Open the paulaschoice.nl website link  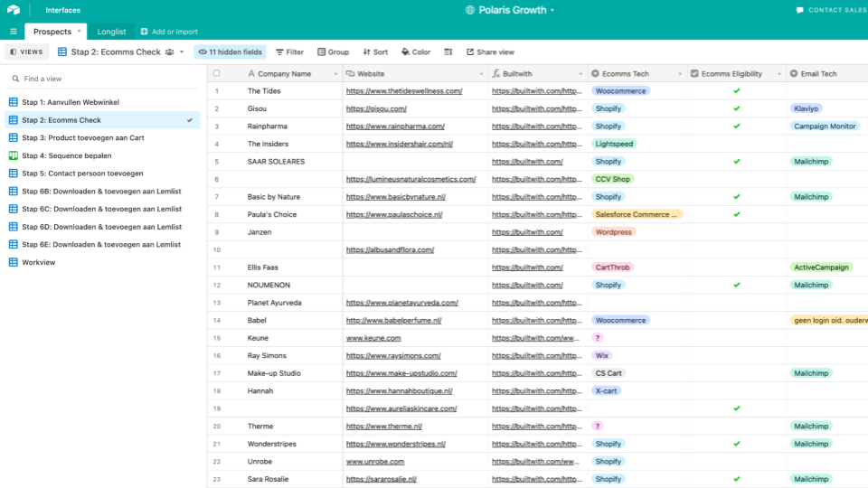point(394,214)
